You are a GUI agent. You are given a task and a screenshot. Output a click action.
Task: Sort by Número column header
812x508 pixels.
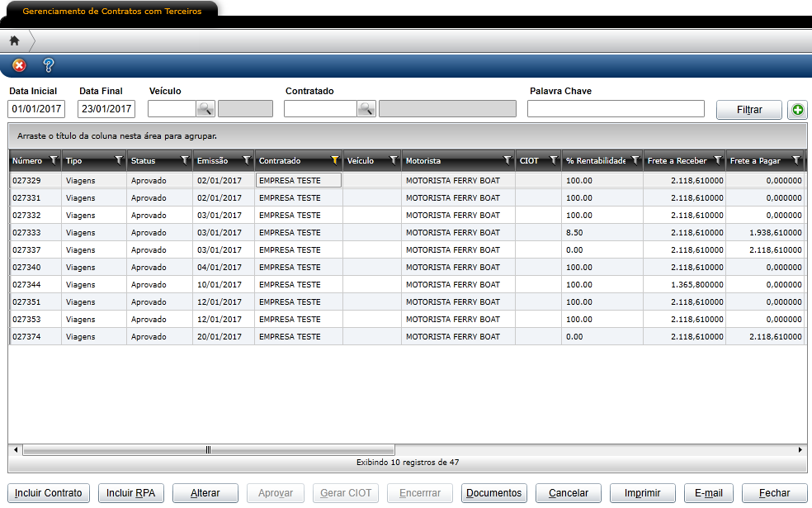(27, 161)
